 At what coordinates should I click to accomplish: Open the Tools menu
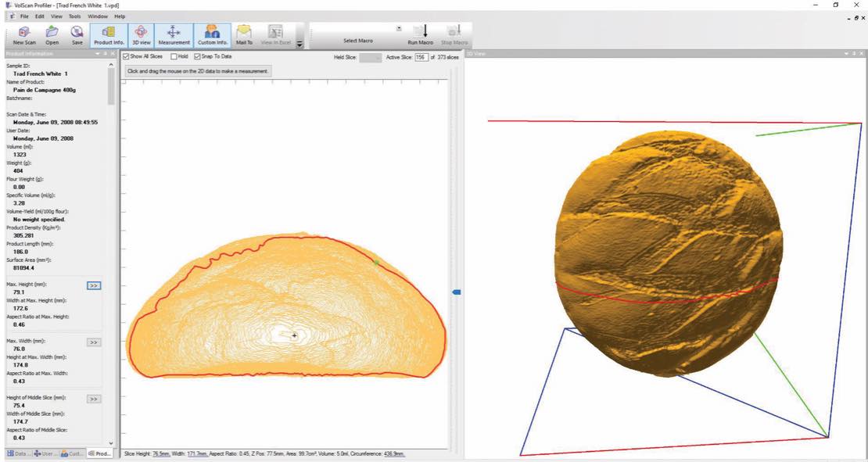pos(74,16)
